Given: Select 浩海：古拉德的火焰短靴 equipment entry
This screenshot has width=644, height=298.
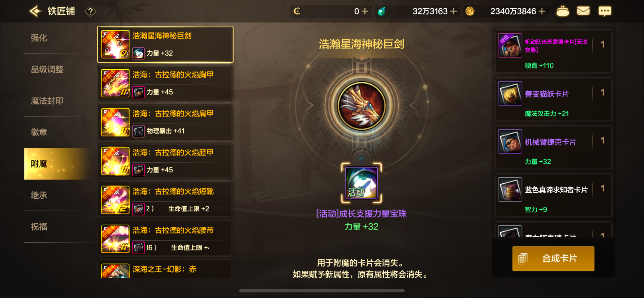Looking at the screenshot, I should [x=165, y=200].
